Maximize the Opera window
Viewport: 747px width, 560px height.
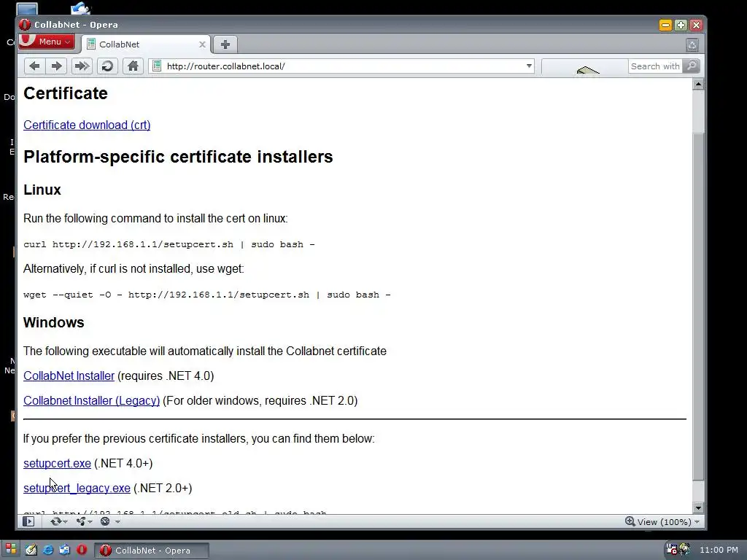(681, 25)
